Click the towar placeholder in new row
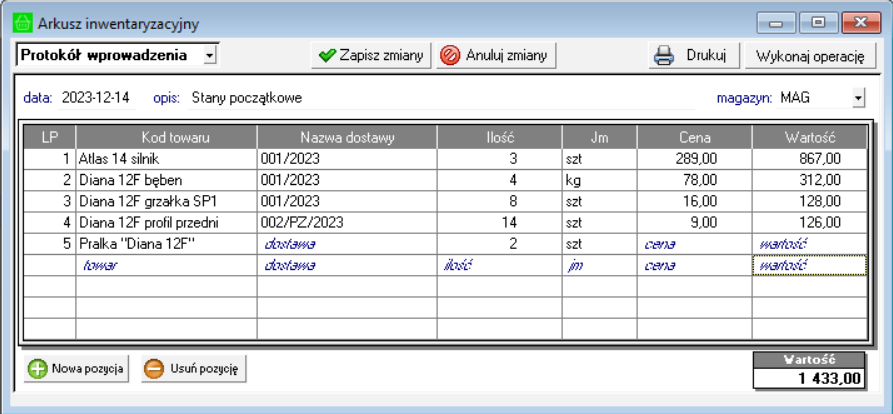Screen dimensions: 893x414 96,266
